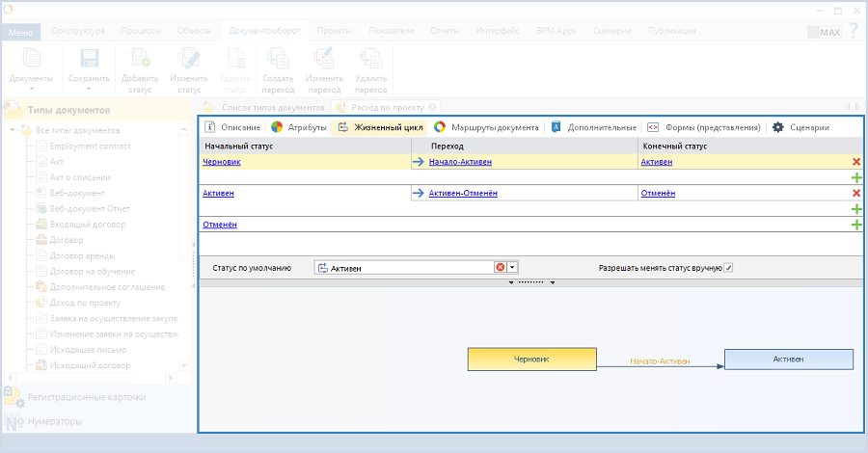Close the Расход по проекту tab
The image size is (868, 453).
point(433,107)
